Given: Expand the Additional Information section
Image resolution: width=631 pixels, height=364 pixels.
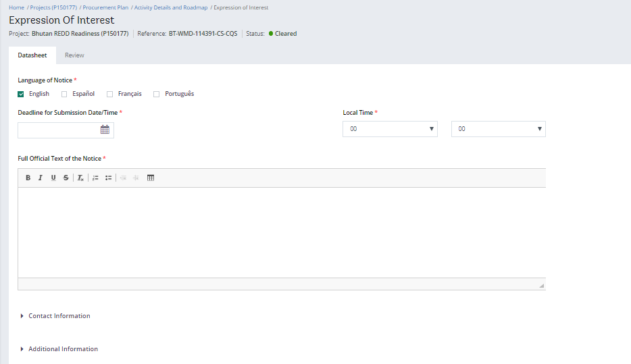Looking at the screenshot, I should (63, 349).
